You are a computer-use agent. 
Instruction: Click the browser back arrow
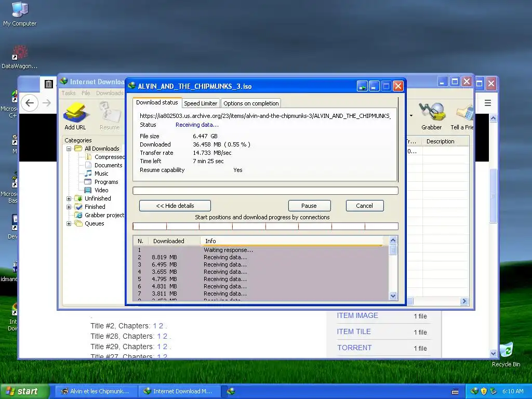(x=30, y=103)
